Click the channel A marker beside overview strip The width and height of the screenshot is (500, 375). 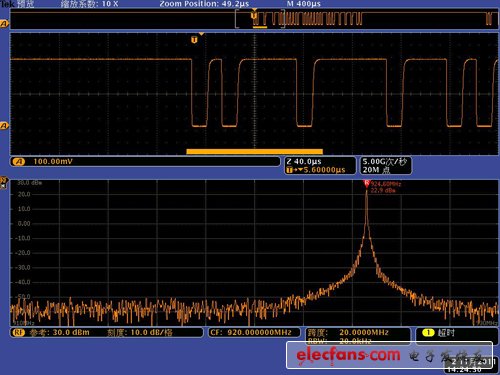pyautogui.click(x=4, y=24)
